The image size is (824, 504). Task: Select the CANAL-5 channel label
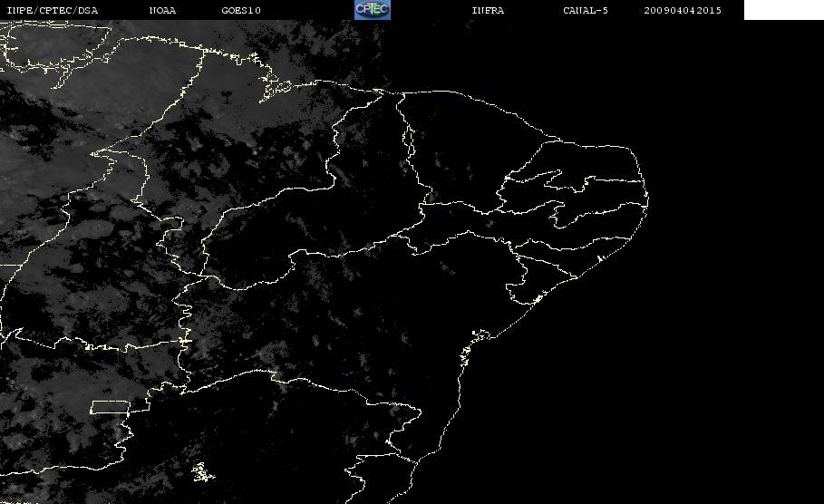click(x=586, y=10)
